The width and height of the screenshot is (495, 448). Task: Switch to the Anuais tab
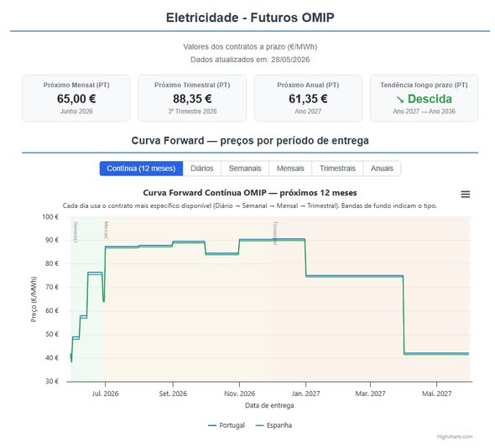click(382, 169)
